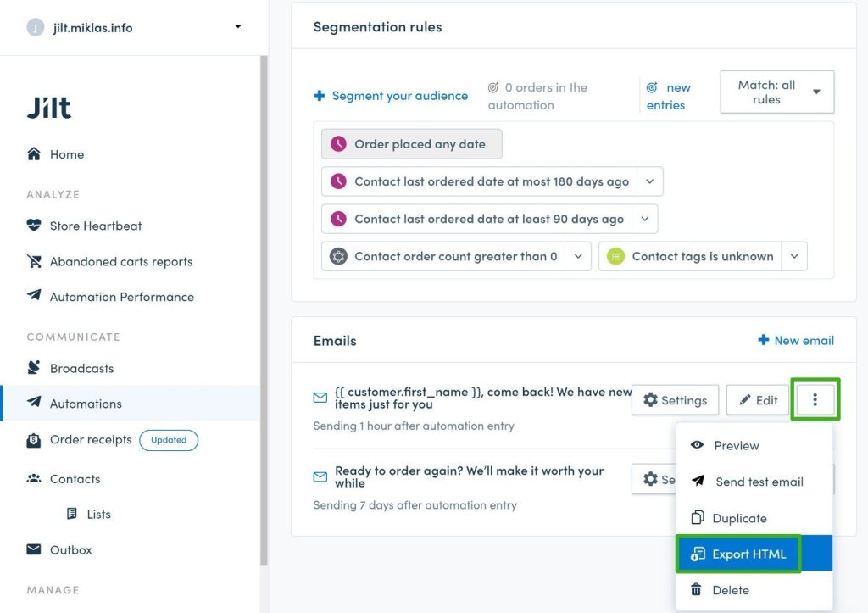Click the New email link

795,340
